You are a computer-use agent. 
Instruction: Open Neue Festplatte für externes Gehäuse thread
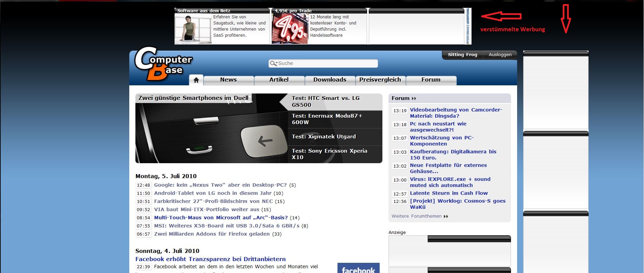[448, 168]
